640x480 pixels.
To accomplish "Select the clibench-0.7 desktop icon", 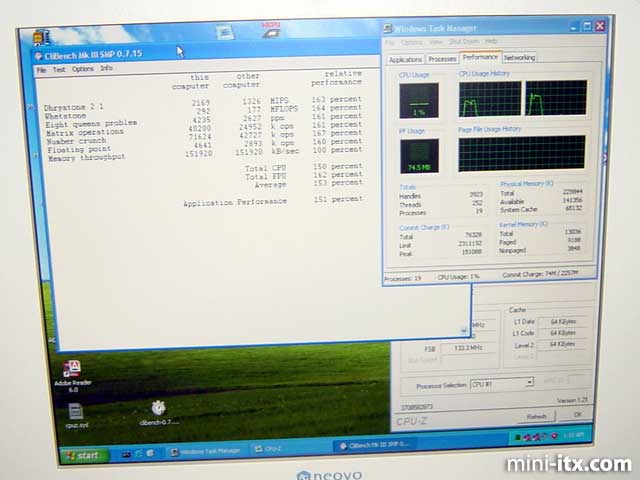I will (x=159, y=413).
